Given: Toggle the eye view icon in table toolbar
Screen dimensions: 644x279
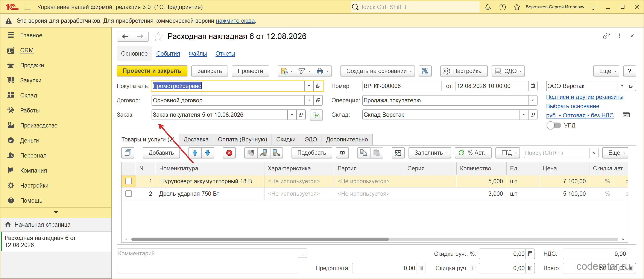Looking at the screenshot, I should [342, 153].
